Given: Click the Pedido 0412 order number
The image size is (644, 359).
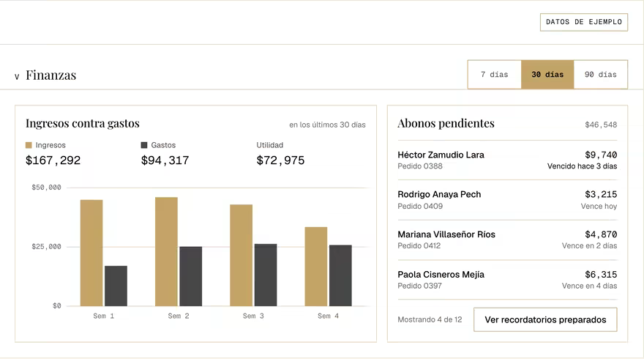Looking at the screenshot, I should 419,245.
